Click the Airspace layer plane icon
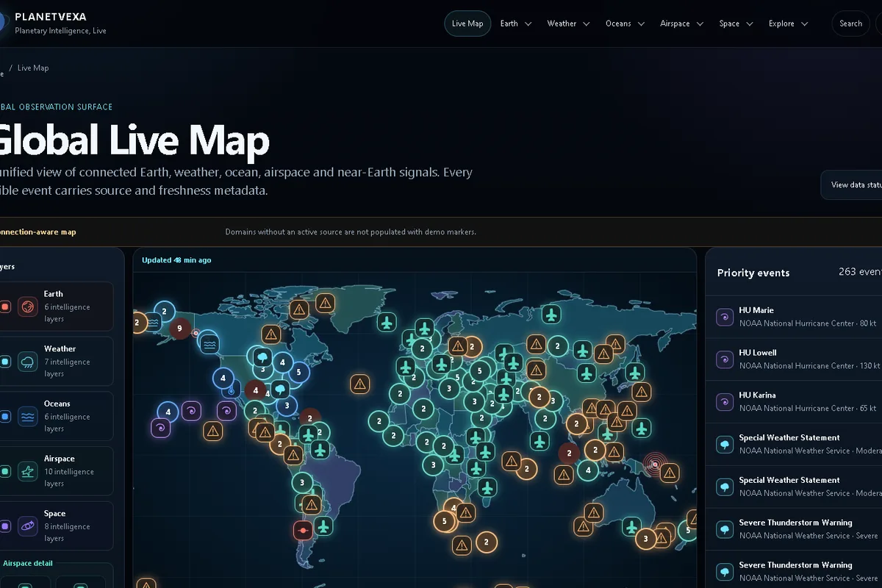Image resolution: width=882 pixels, height=588 pixels. (x=28, y=471)
